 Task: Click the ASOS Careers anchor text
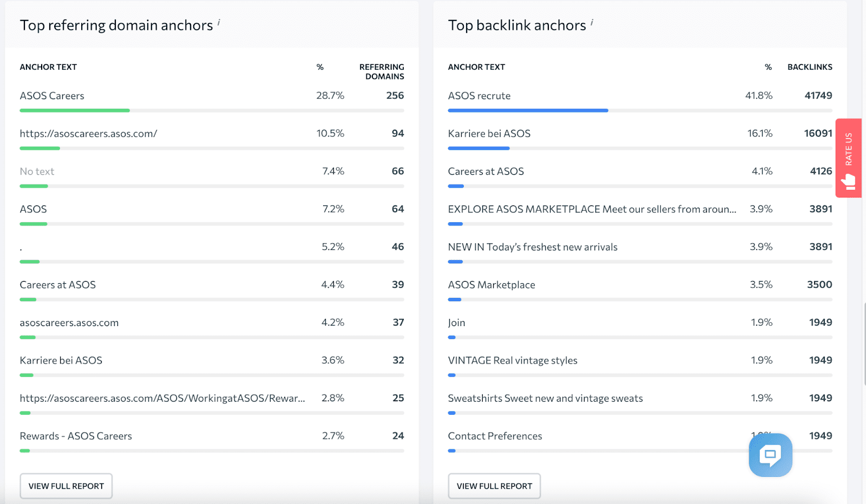point(52,96)
